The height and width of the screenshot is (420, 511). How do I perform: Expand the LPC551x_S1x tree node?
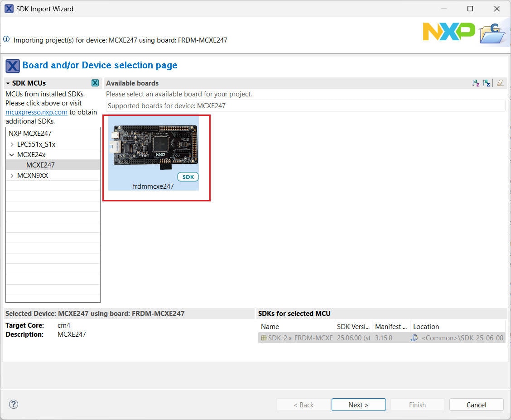click(x=12, y=144)
